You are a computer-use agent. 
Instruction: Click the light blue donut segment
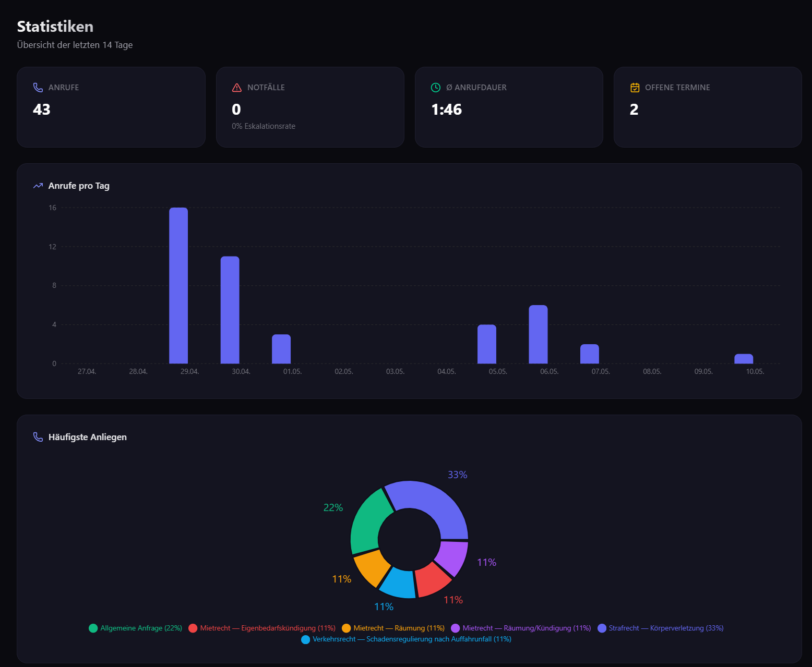pos(398,583)
